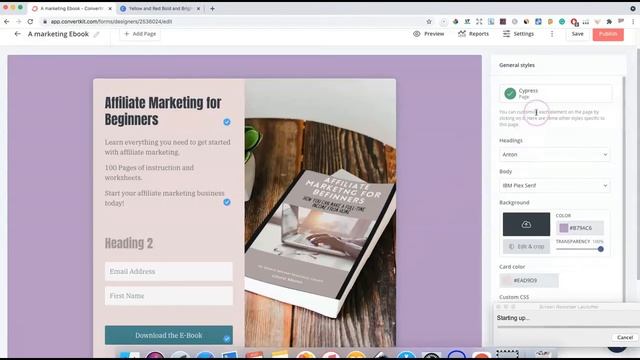Open the Body font dropdown showing IBM Plex Serif

(555, 185)
